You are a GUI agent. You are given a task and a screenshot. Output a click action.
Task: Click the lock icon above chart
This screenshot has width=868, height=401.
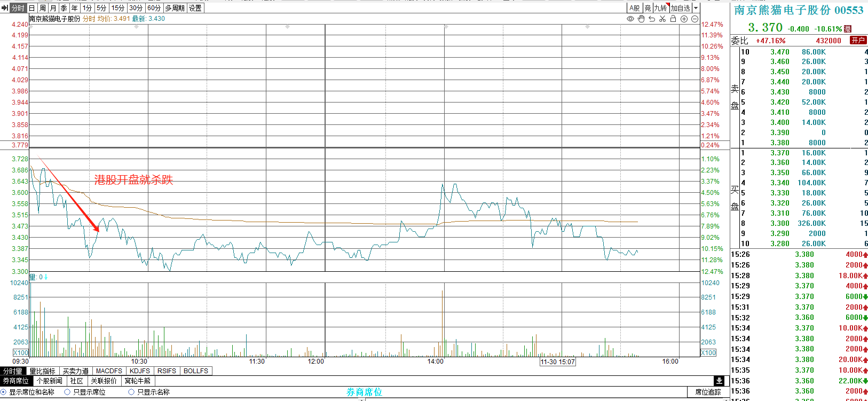coord(673,19)
